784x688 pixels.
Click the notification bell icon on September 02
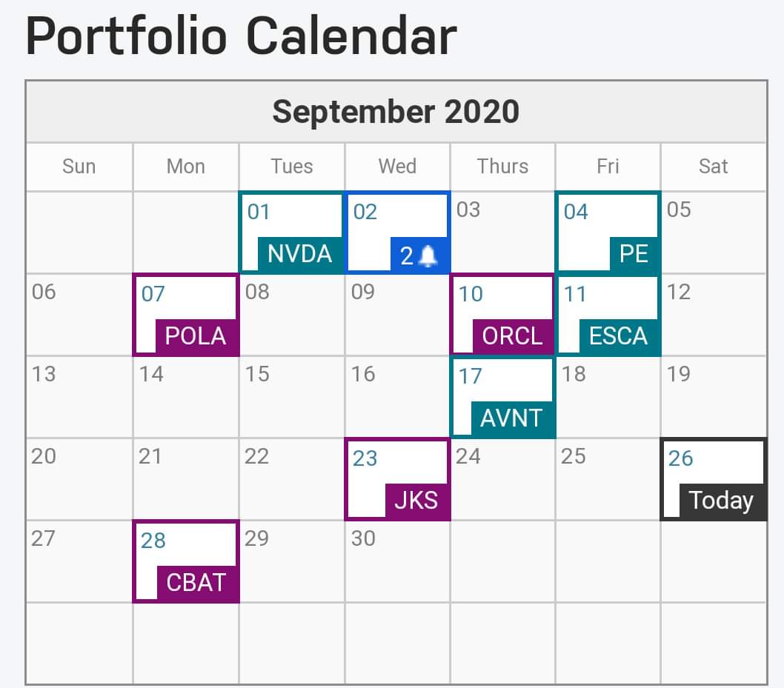tap(429, 256)
